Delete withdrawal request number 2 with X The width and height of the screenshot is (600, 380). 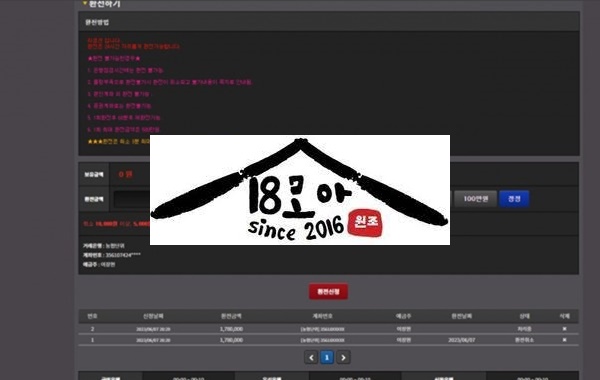coord(564,329)
